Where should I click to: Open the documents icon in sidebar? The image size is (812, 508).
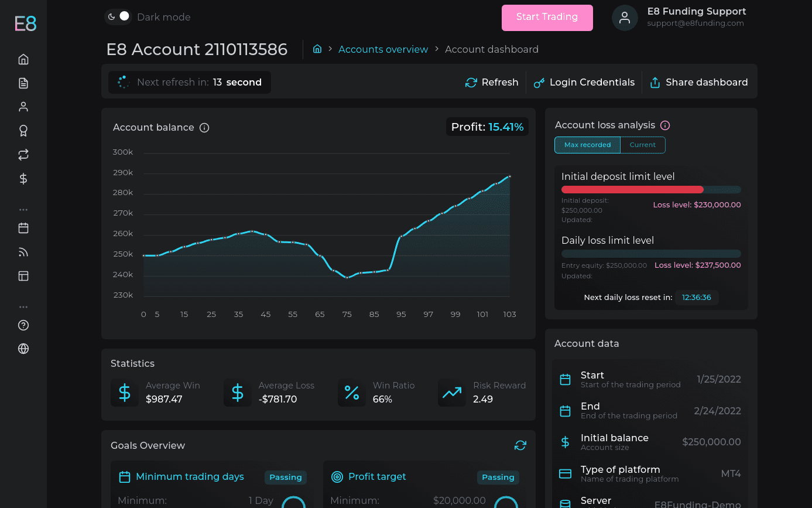pos(23,83)
